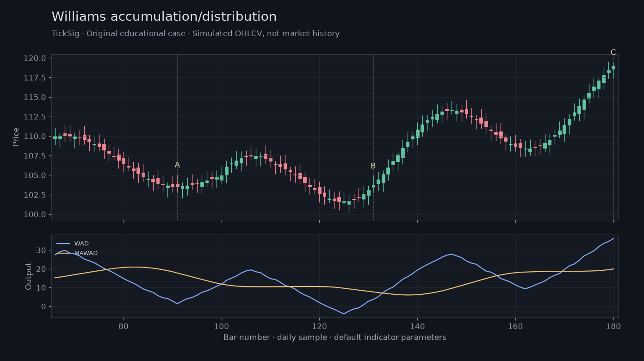Click the chart title Williams accumulation/distribution
The height and width of the screenshot is (361, 644).
[x=164, y=17]
